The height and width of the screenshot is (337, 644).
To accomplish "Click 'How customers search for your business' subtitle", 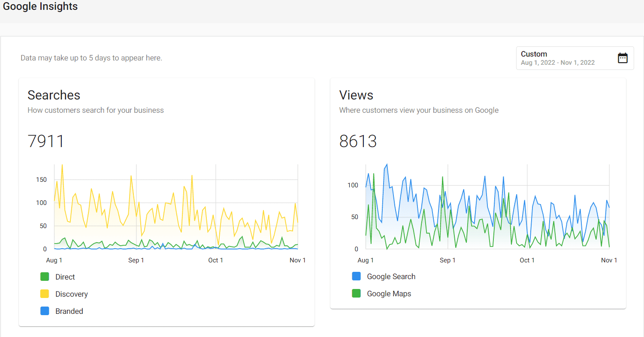I will pyautogui.click(x=96, y=110).
